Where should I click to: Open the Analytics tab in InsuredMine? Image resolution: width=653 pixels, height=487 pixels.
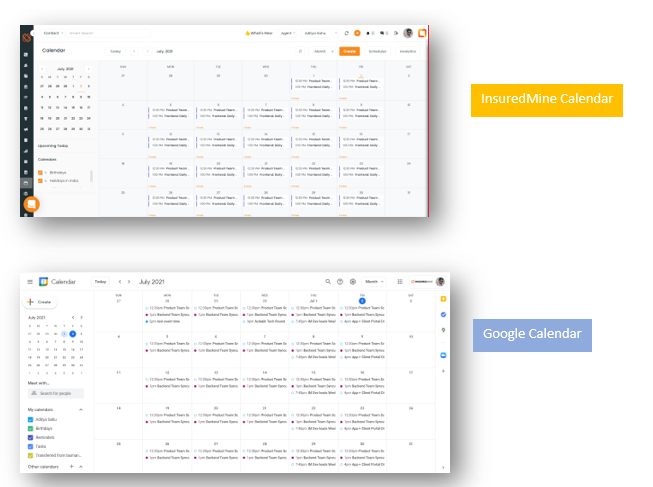[x=408, y=51]
